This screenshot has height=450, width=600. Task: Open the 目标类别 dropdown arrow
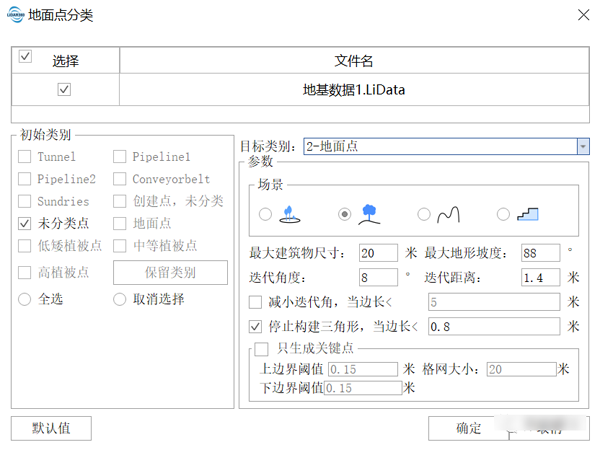click(582, 146)
